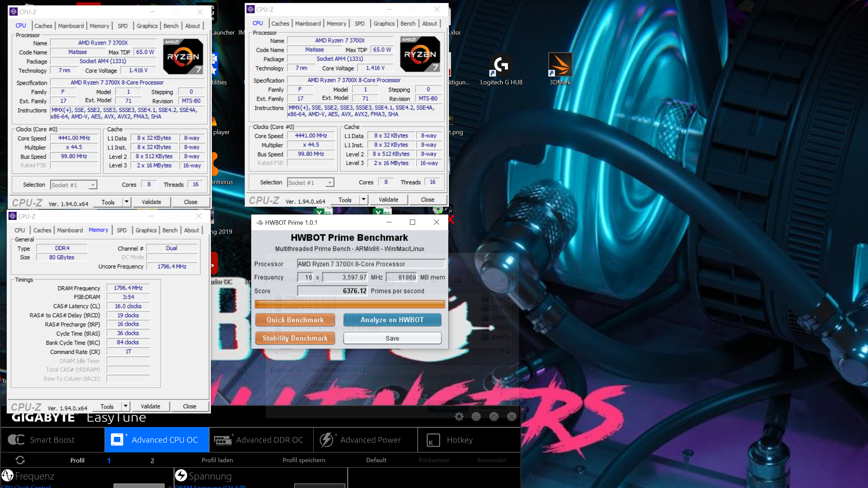The height and width of the screenshot is (488, 868).
Task: Expand Tools arrow in upper-left CPU-Z
Action: click(126, 202)
